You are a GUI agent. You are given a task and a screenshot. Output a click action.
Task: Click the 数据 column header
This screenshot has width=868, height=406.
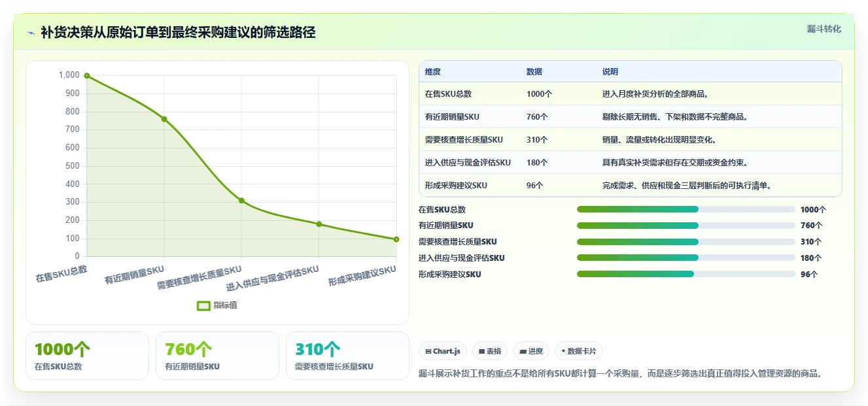(534, 72)
